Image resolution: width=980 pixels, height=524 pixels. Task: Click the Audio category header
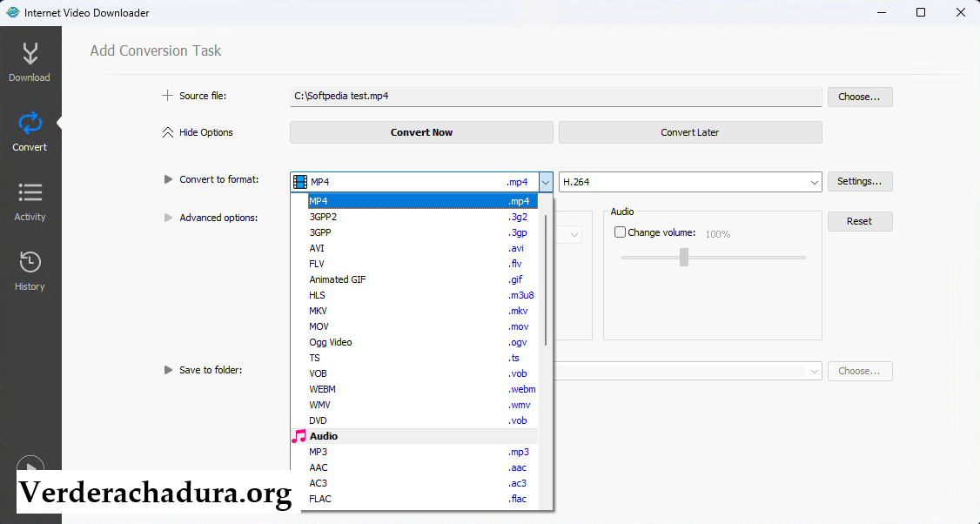[x=414, y=436]
